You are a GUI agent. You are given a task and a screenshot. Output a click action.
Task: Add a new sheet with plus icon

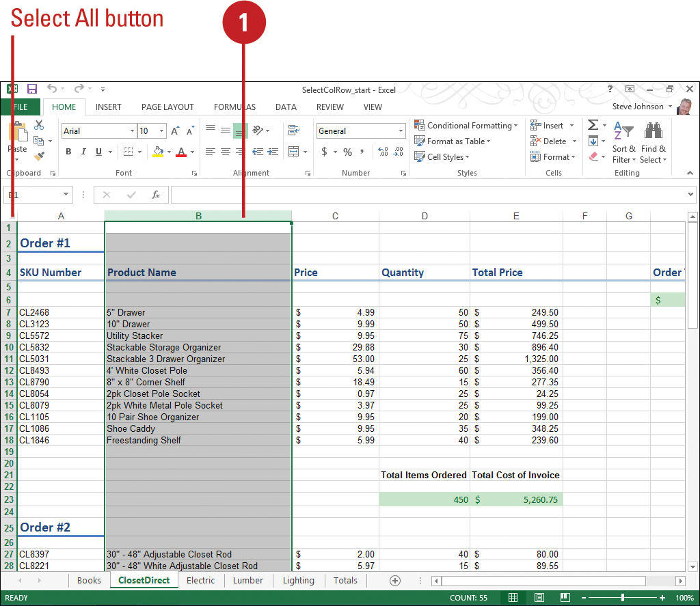(x=394, y=581)
